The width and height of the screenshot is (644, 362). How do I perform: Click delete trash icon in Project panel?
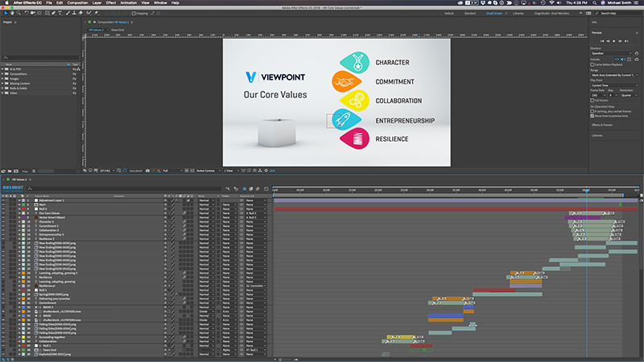[x=34, y=171]
